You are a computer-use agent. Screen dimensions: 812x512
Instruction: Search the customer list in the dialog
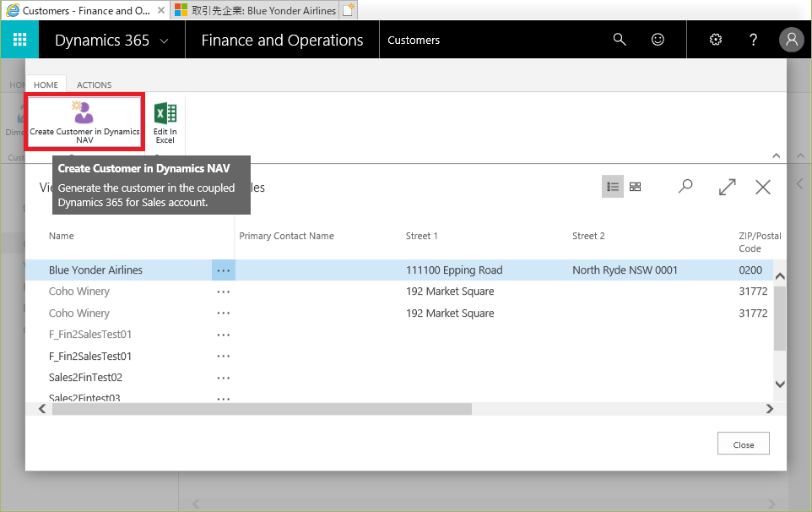685,187
